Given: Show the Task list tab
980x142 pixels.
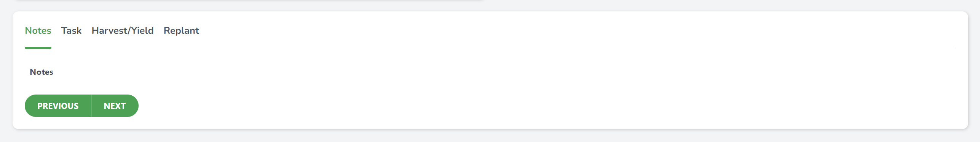Looking at the screenshot, I should coord(71,30).
